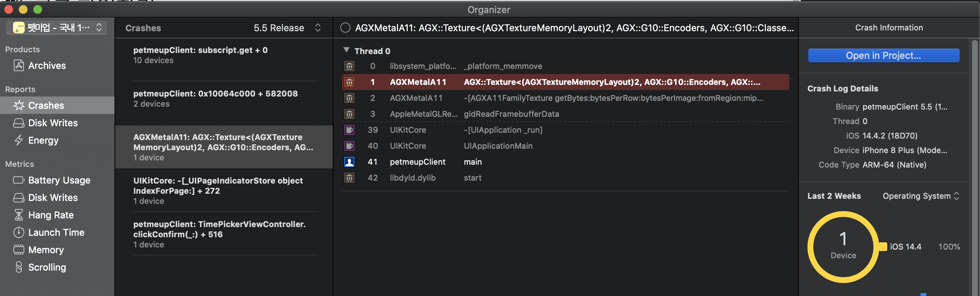
Task: Change the Operating System statistics dropdown
Action: click(921, 196)
